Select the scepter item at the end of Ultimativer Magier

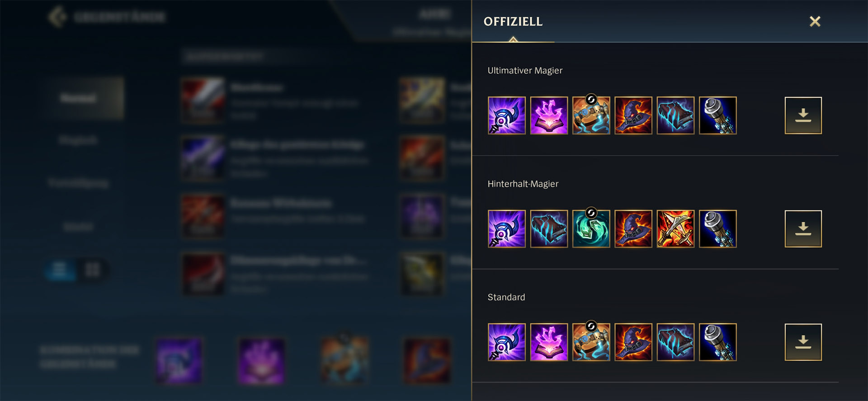click(x=718, y=115)
